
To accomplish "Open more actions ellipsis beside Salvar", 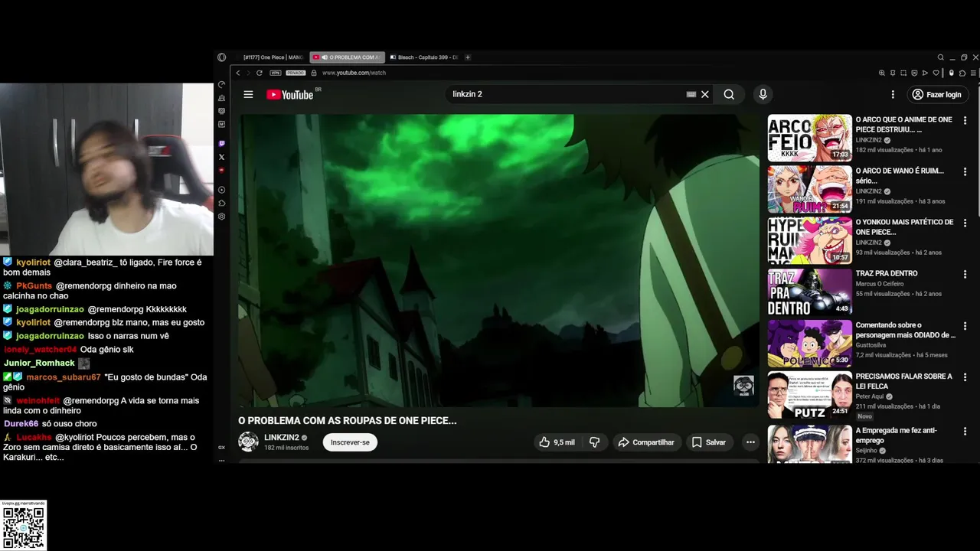I will (750, 442).
